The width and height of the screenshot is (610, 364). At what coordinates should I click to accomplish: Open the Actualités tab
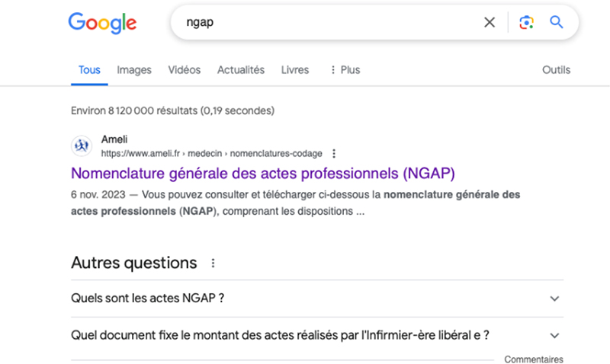(241, 70)
